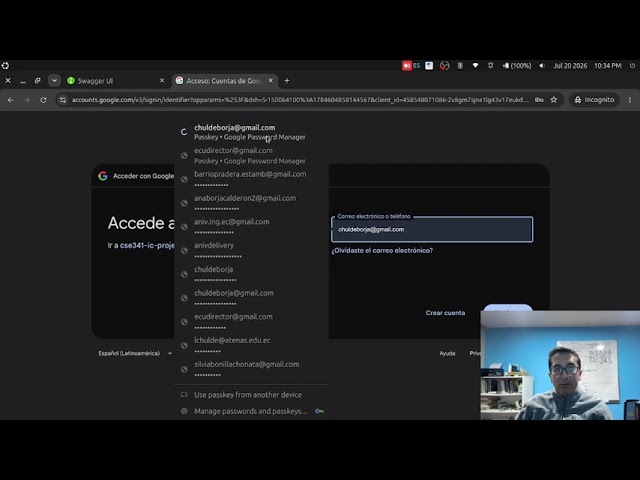Image resolution: width=640 pixels, height=480 pixels.
Task: Click the Correo electrónico o teléfono field
Action: click(432, 229)
